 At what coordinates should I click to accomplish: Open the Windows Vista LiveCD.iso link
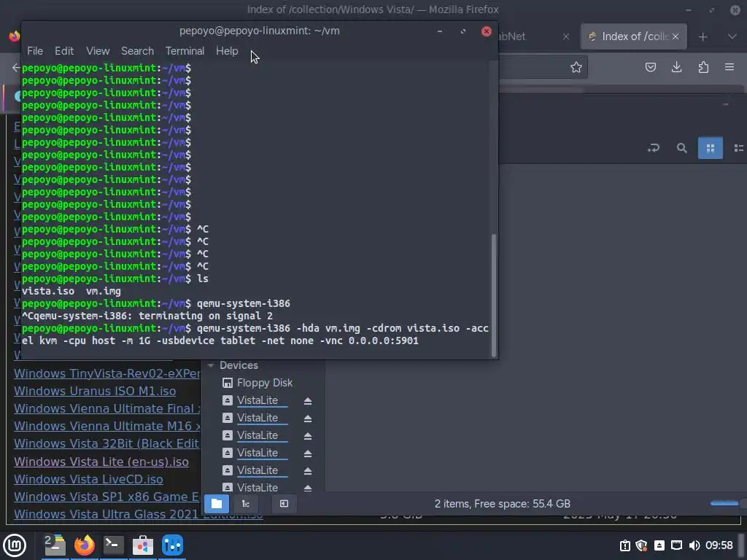(88, 479)
